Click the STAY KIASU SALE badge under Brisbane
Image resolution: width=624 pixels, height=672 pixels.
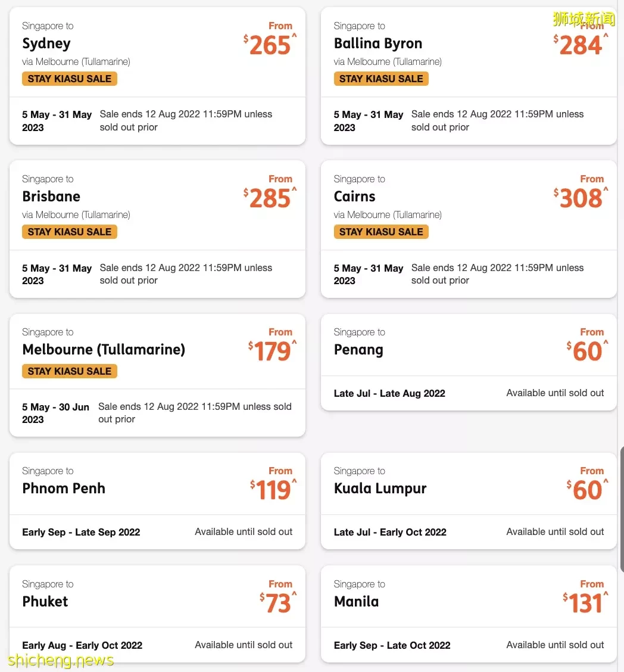(x=70, y=232)
